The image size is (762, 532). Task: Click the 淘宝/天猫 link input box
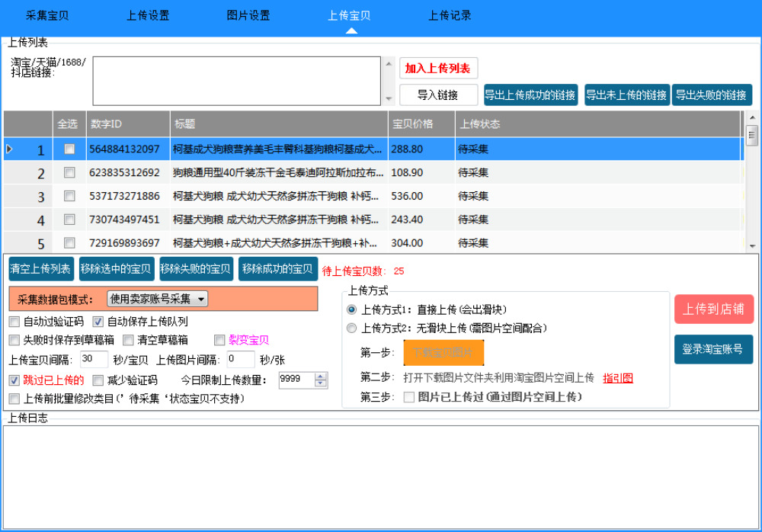tap(236, 81)
